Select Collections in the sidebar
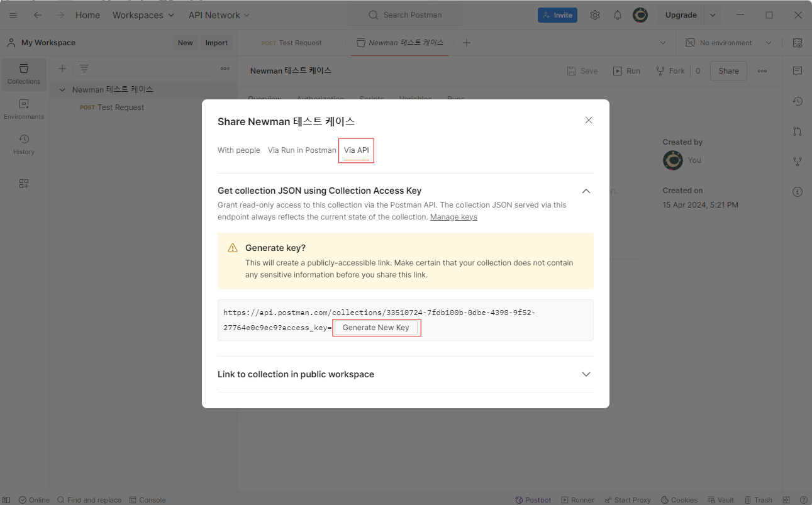 [24, 74]
